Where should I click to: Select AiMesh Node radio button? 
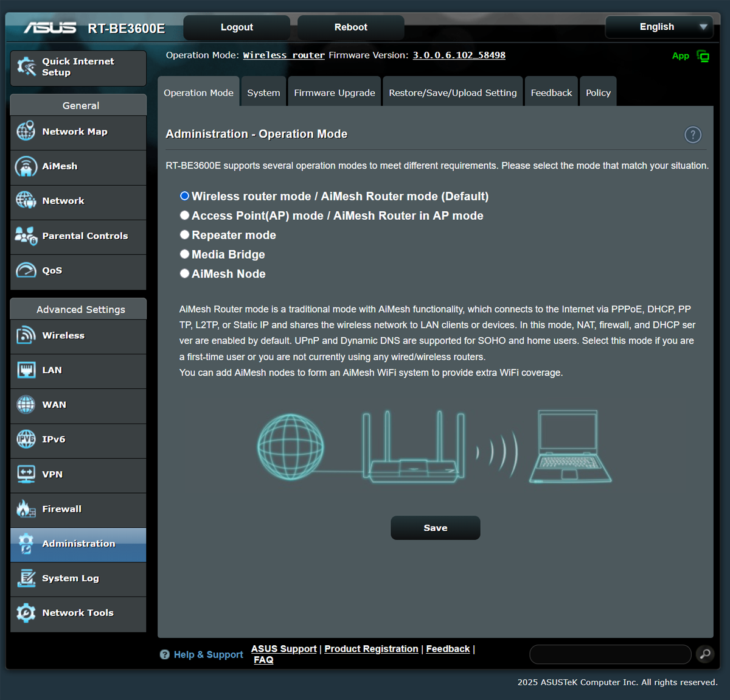click(x=184, y=273)
